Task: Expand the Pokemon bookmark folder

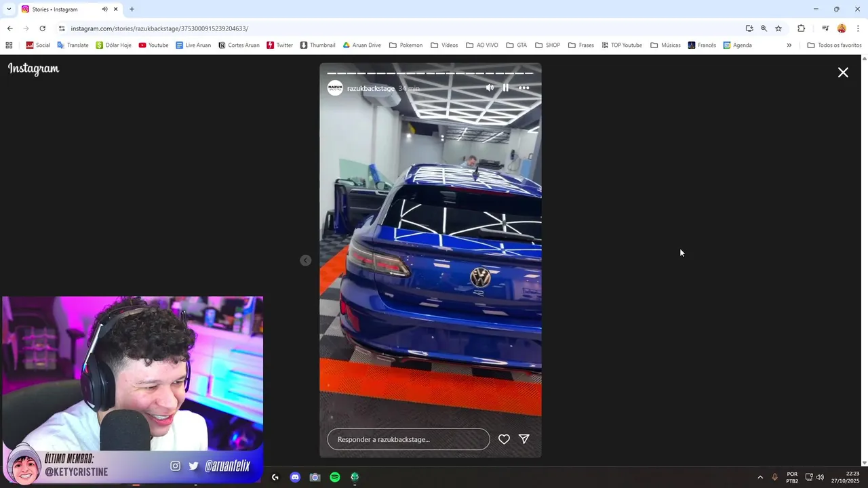Action: tap(406, 45)
